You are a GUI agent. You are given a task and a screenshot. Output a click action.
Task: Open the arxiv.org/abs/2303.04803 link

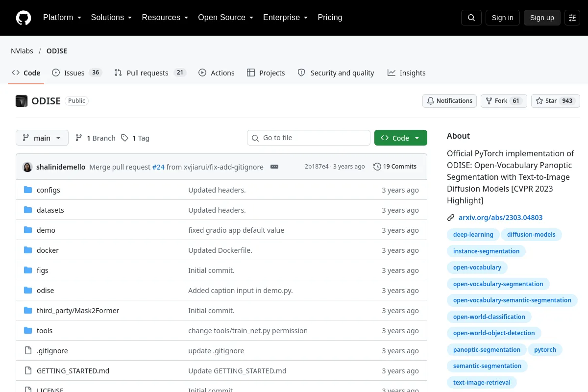500,218
